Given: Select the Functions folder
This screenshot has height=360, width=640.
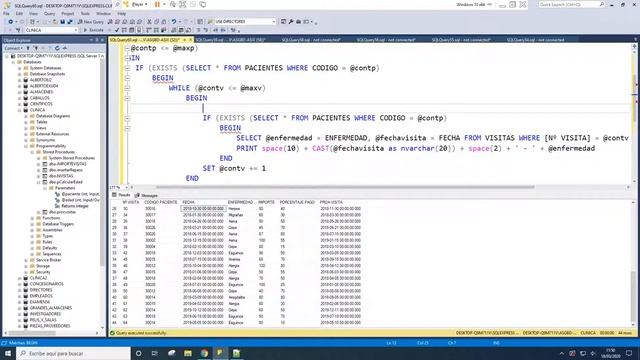Looking at the screenshot, I should tap(51, 218).
